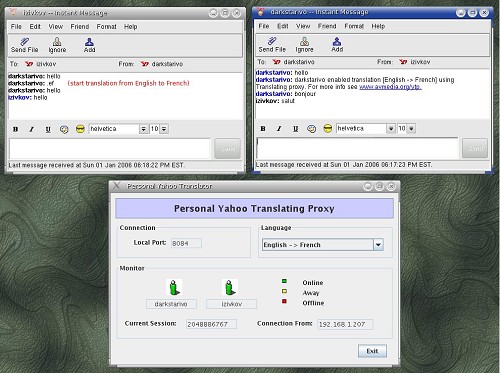The image size is (500, 373).
Task: Click Add friend icon in izivkov window
Action: [89, 41]
